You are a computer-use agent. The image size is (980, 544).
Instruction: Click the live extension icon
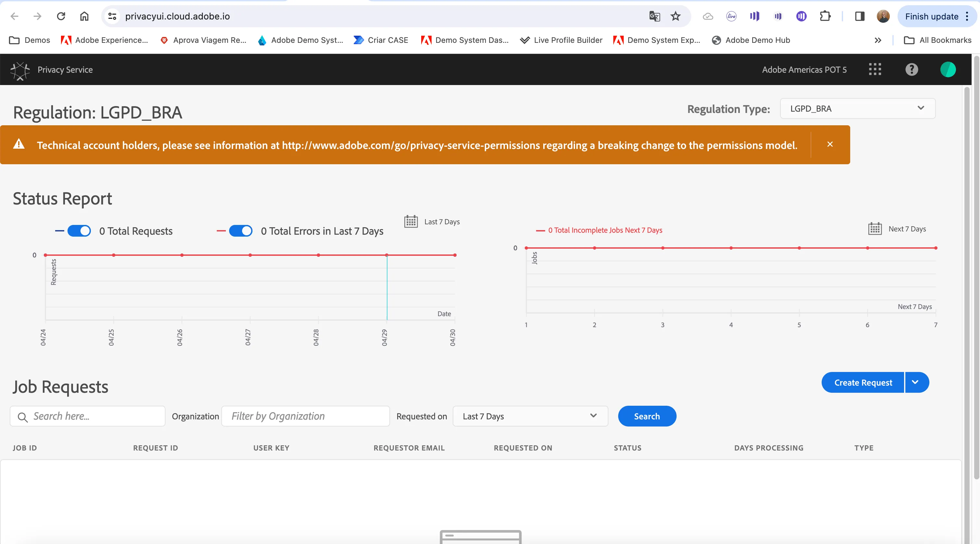point(731,16)
